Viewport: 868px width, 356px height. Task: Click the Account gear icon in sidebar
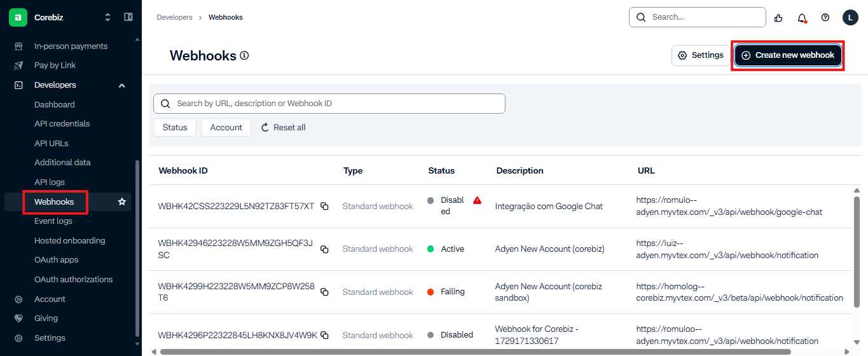click(18, 299)
